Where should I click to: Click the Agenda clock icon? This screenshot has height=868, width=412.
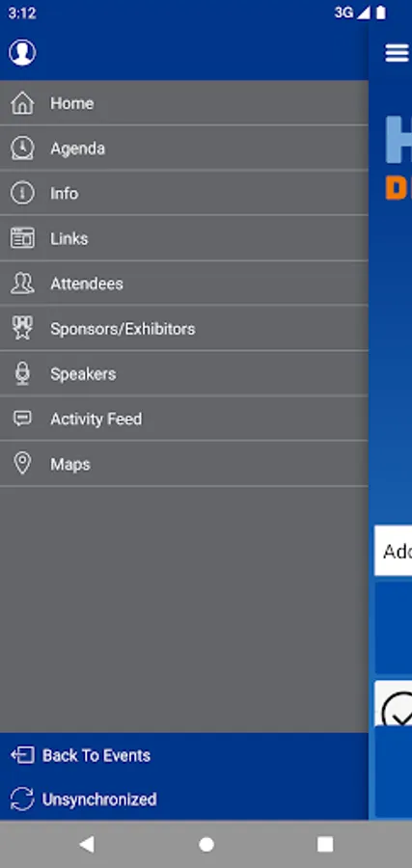[x=22, y=149]
